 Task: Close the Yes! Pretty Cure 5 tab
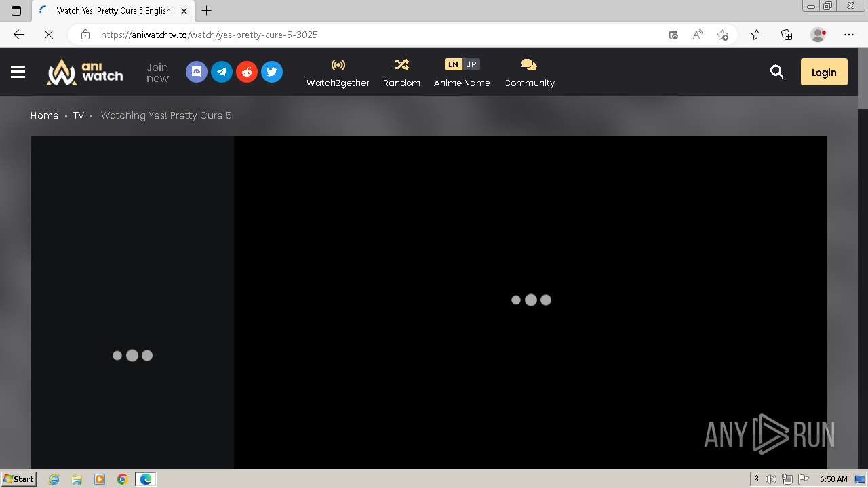184,11
